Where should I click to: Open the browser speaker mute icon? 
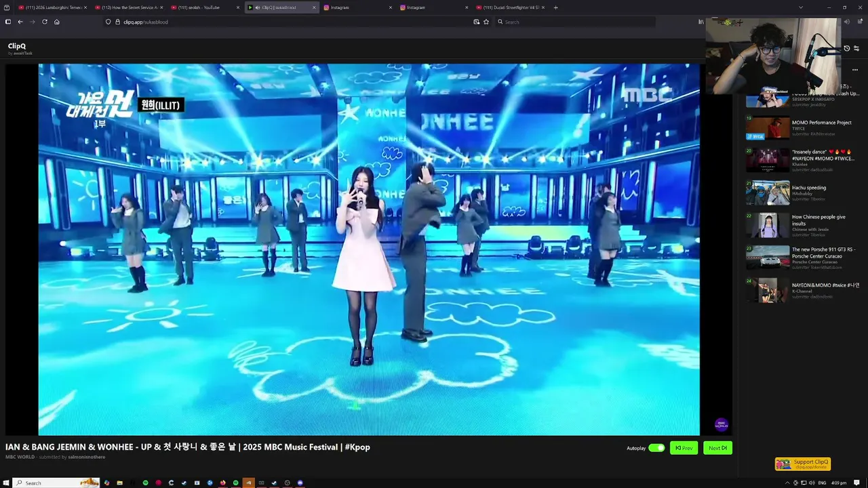pos(846,22)
